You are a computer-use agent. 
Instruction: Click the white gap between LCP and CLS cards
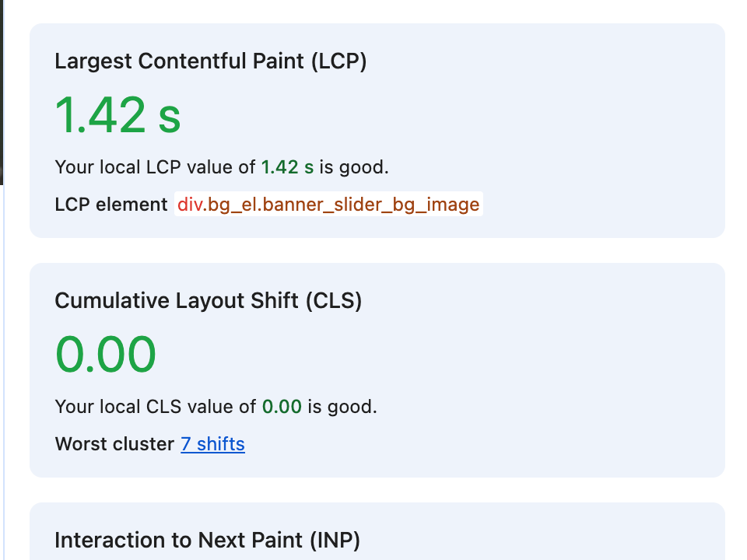point(373,250)
